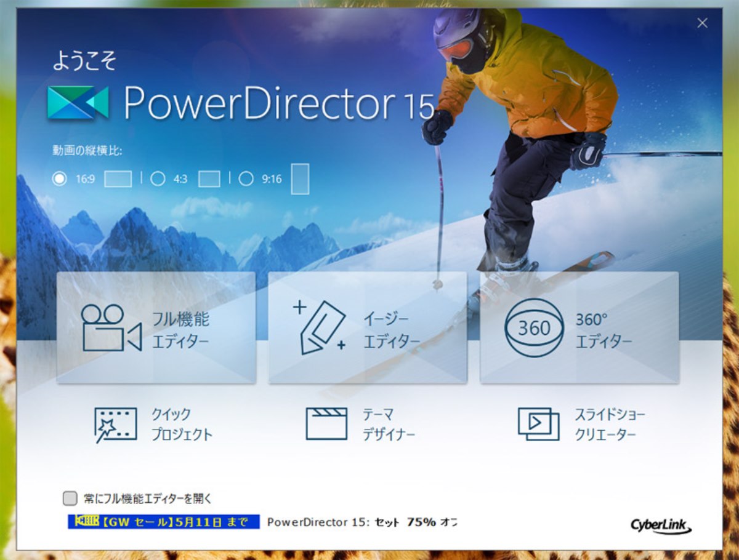Click the Slideshow Creator icon
Image resolution: width=739 pixels, height=560 pixels.
coord(538,424)
